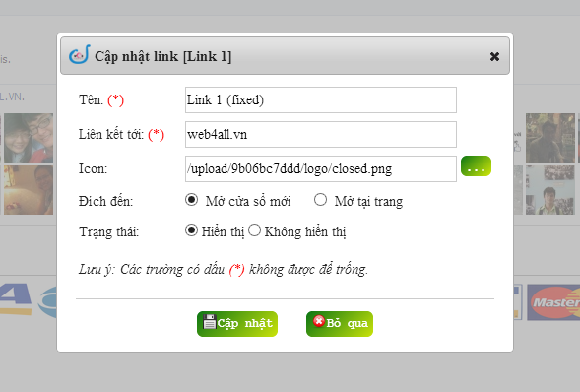Image resolution: width=580 pixels, height=392 pixels.
Task: Click the top-left couple photo thumbnail
Action: click(29, 138)
